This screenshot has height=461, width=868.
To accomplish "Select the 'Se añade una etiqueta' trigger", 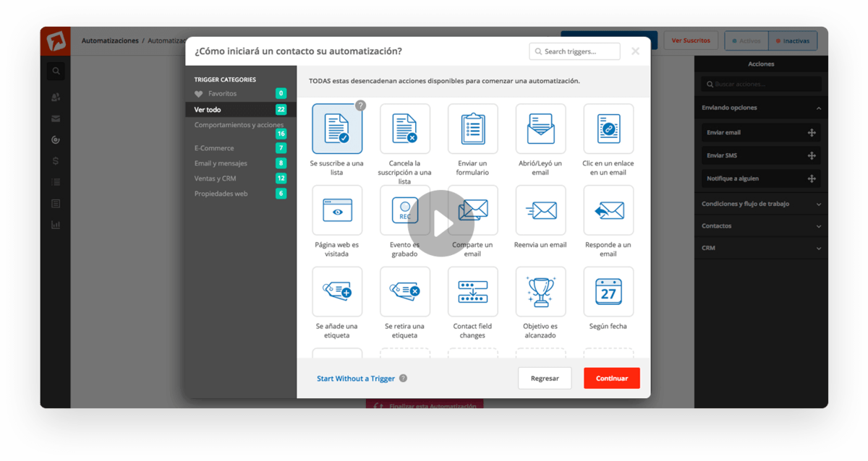I will point(337,292).
